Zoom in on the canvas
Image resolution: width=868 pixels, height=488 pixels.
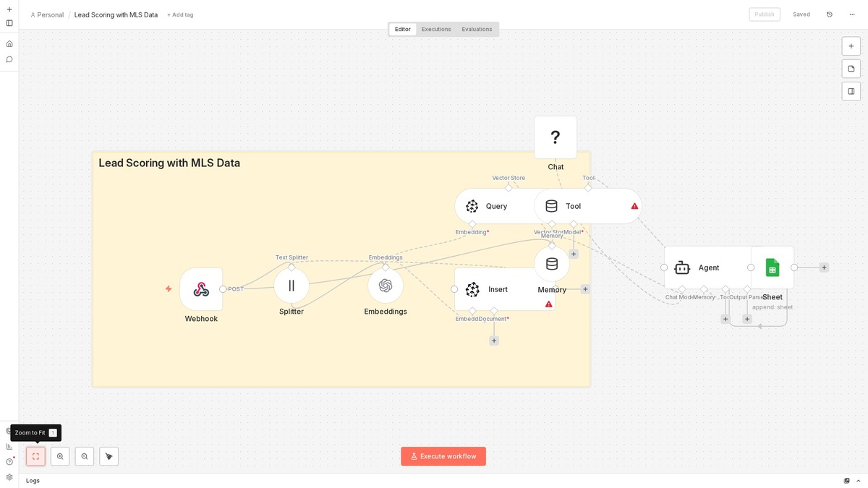pyautogui.click(x=60, y=456)
